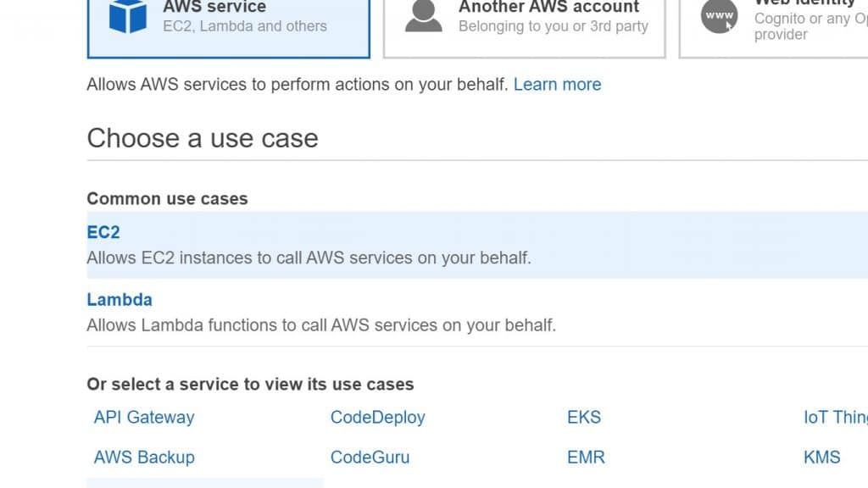View EKS use cases
Viewport: 868px width, 488px height.
click(x=584, y=417)
